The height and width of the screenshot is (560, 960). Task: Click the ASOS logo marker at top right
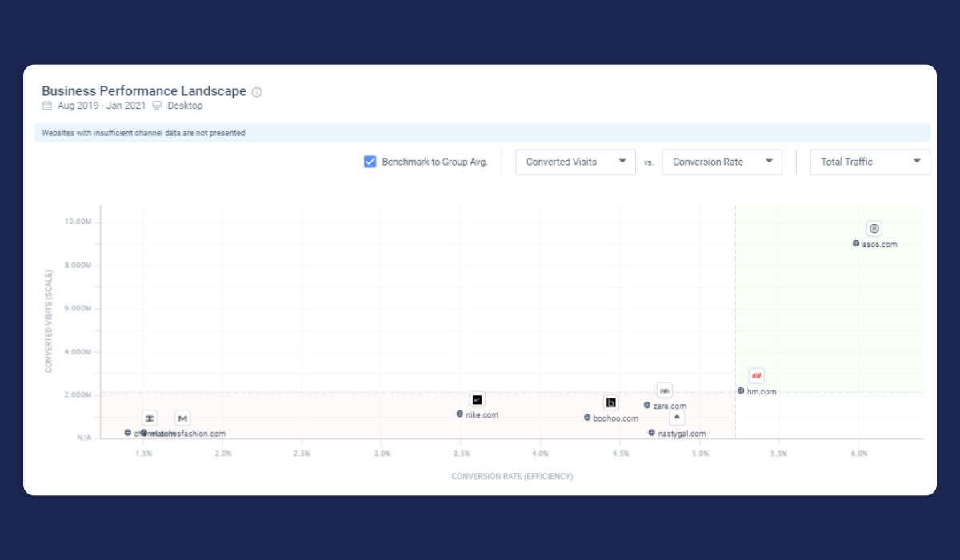[x=874, y=228]
